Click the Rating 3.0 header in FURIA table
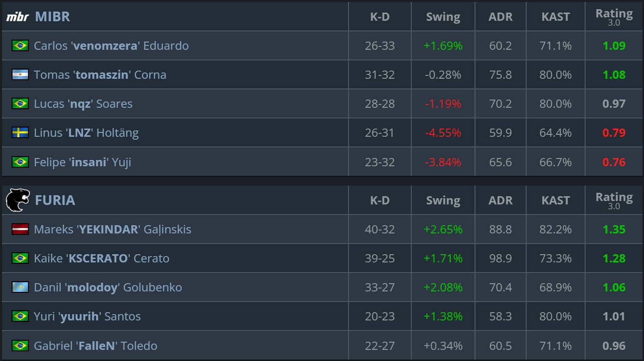Screen dimensions: 644x361 [x=614, y=200]
